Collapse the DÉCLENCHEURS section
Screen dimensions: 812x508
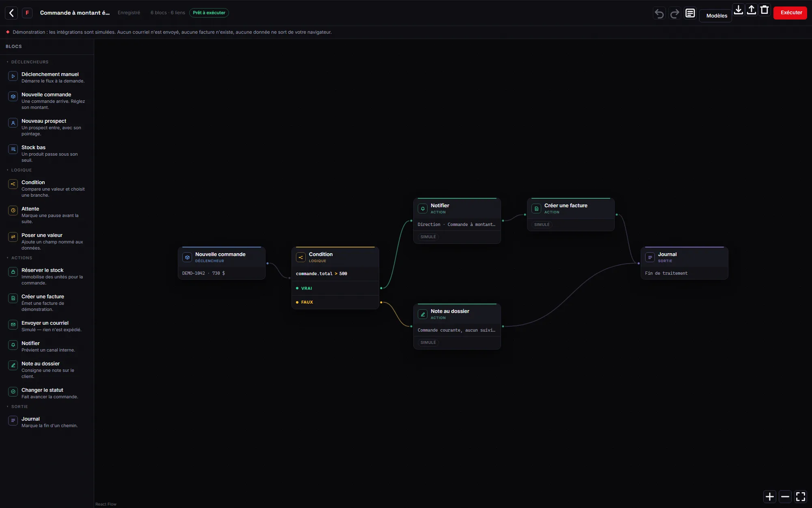28,62
